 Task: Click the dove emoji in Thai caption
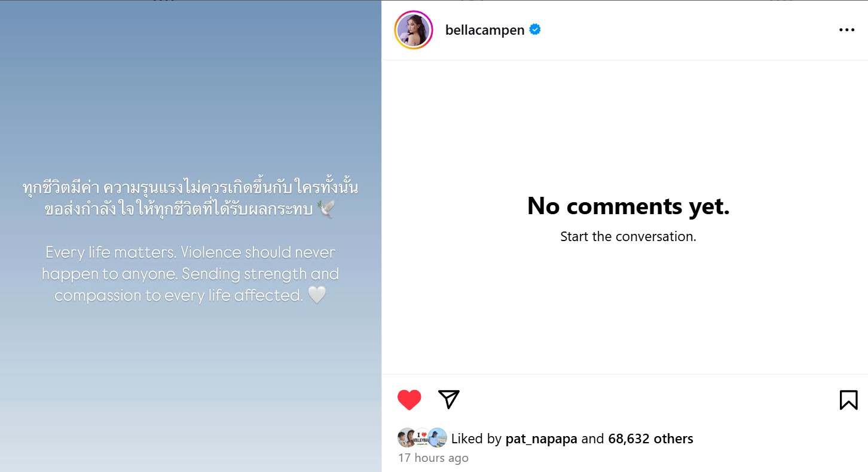326,209
